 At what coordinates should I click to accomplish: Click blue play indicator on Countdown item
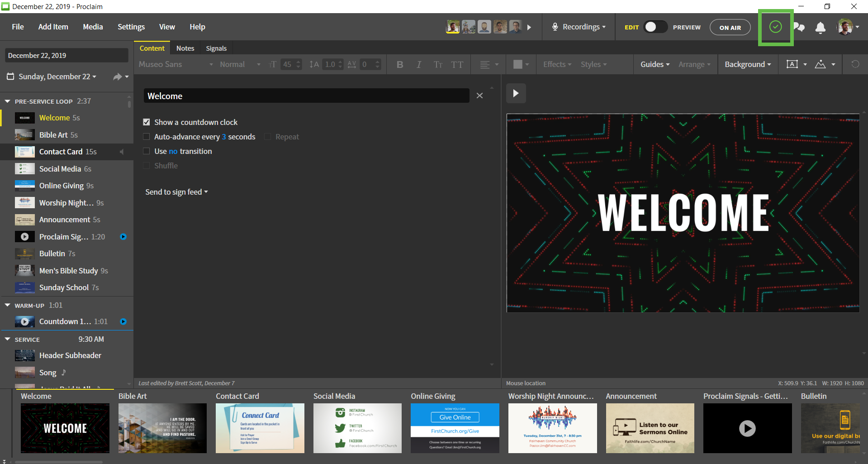[123, 321]
